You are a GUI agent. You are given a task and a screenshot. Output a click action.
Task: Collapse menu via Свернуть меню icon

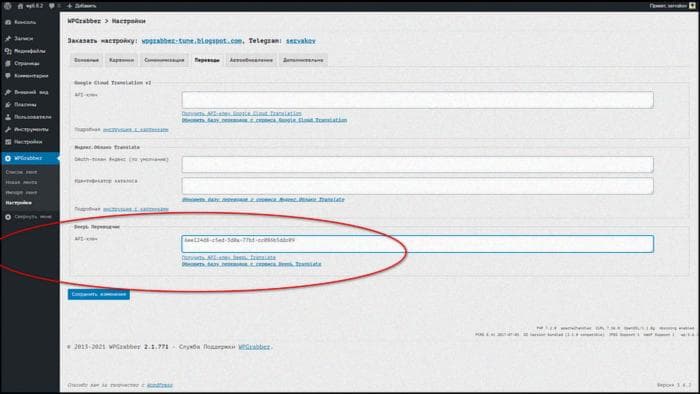click(x=8, y=217)
